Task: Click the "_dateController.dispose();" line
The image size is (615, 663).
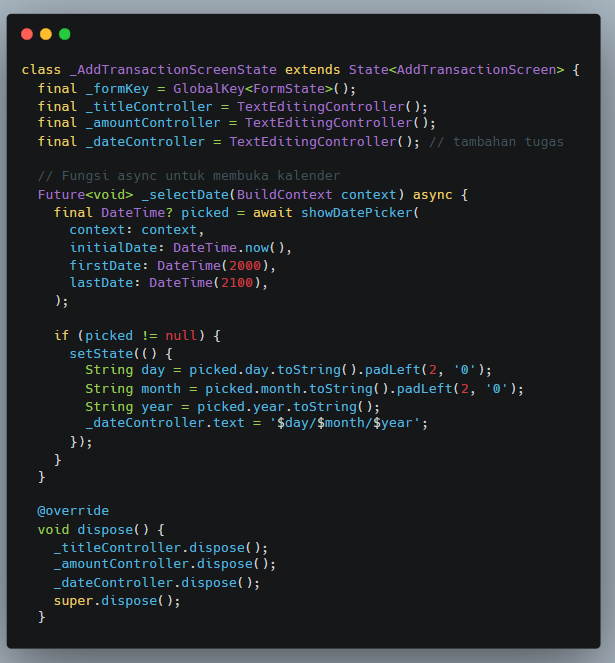Action: [157, 583]
